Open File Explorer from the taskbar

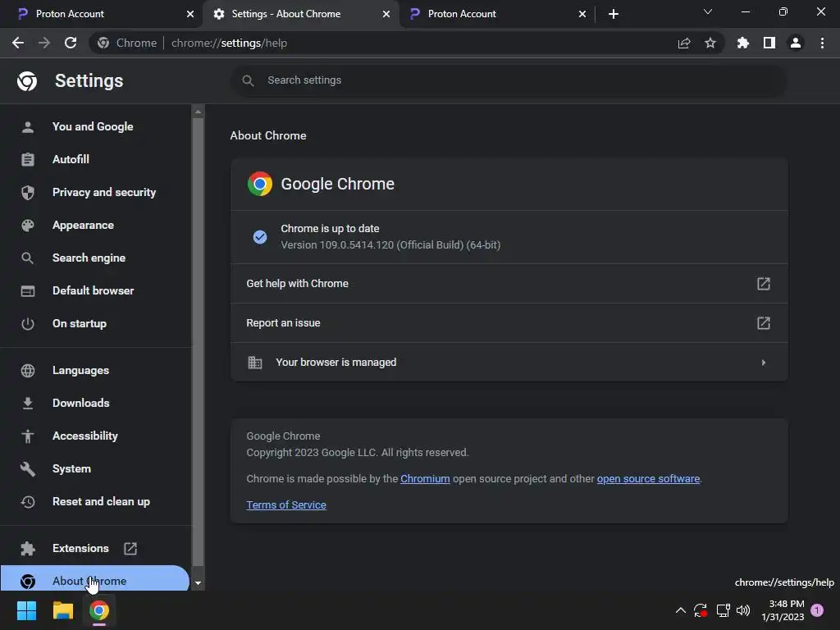point(62,610)
